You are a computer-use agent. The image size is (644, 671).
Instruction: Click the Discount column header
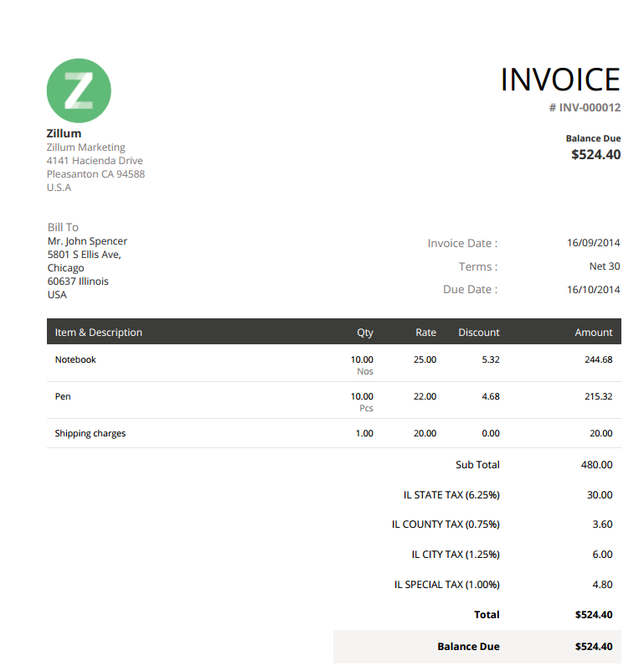coord(478,333)
